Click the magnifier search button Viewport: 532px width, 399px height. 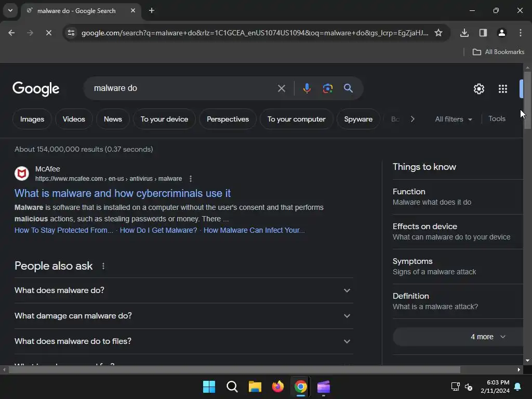348,88
